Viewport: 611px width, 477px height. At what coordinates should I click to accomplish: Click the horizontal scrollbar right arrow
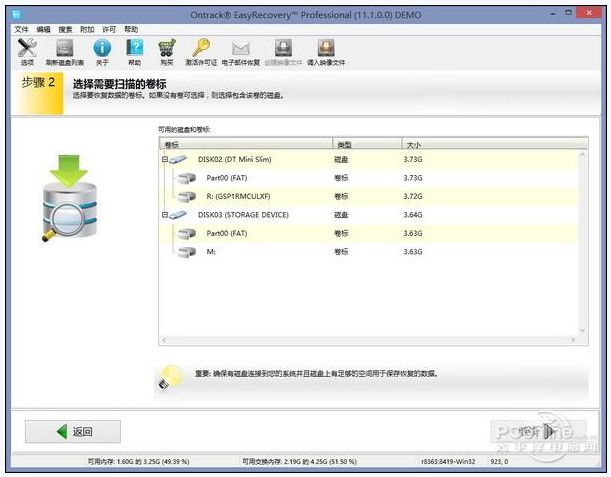pyautogui.click(x=573, y=340)
